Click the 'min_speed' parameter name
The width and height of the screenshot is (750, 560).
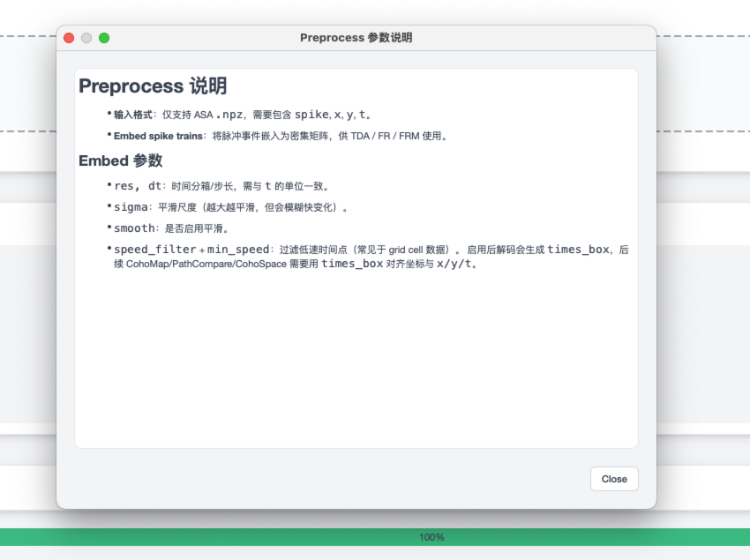pyautogui.click(x=238, y=250)
